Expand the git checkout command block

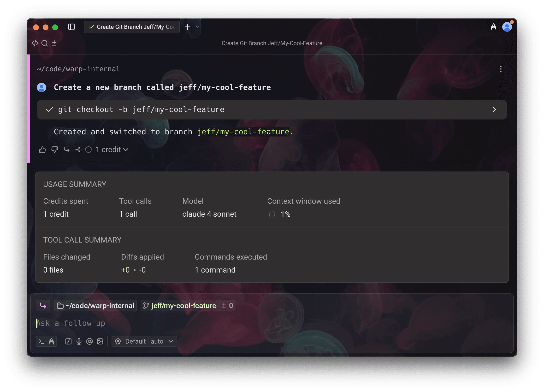494,110
